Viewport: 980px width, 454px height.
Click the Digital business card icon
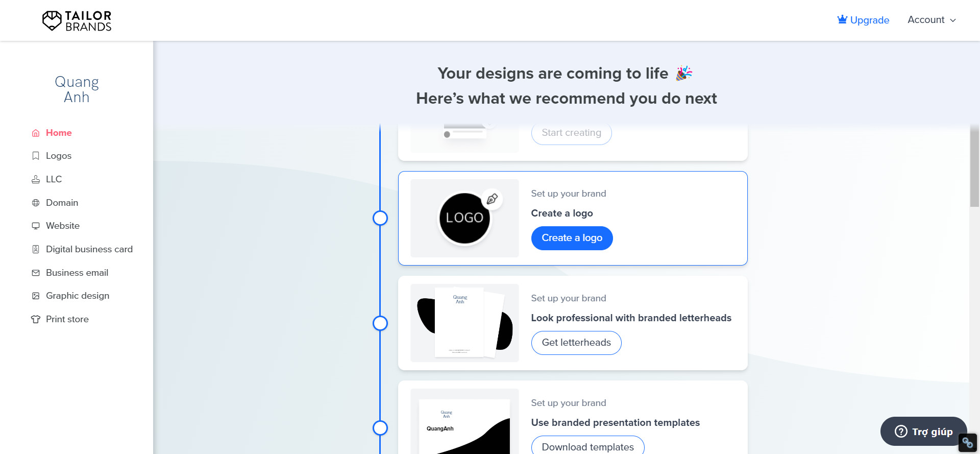point(36,249)
